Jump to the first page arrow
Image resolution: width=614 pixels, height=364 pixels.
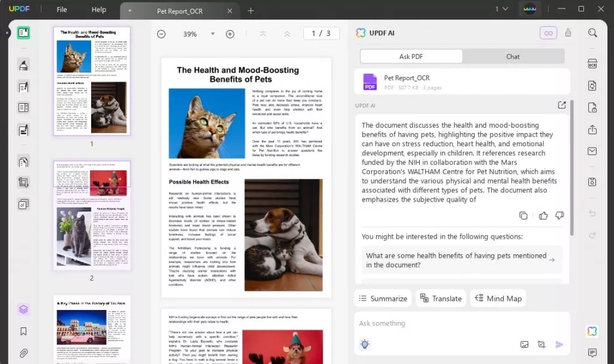[263, 34]
